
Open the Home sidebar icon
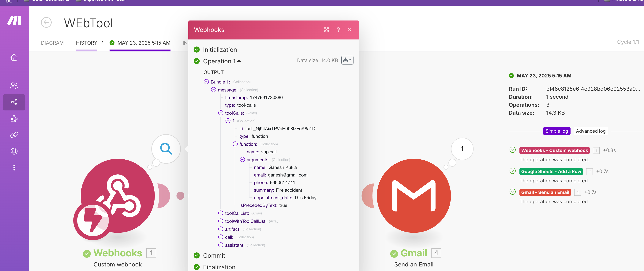[14, 57]
